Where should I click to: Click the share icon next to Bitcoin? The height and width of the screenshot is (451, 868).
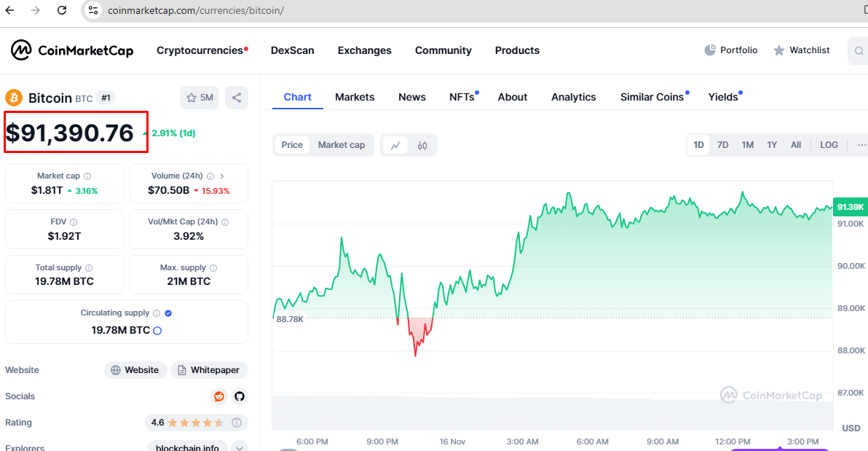[x=237, y=98]
